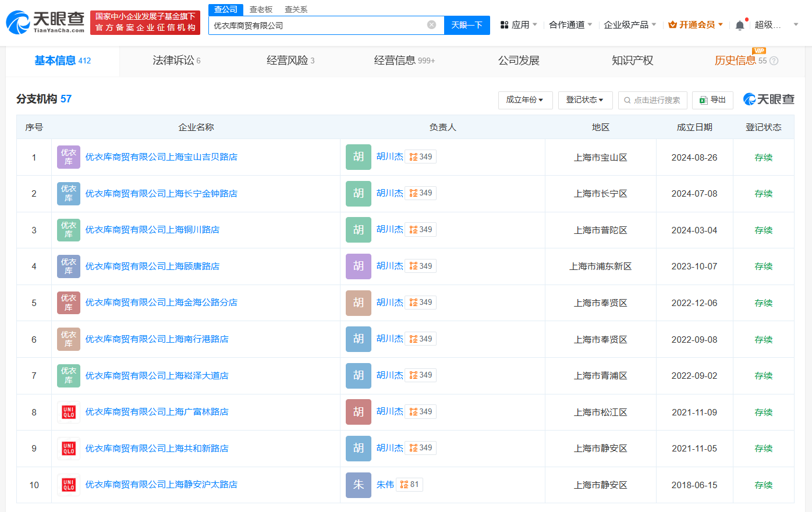The height and width of the screenshot is (512, 812).
Task: Click the 胡 avatar in row 1
Action: [x=359, y=157]
